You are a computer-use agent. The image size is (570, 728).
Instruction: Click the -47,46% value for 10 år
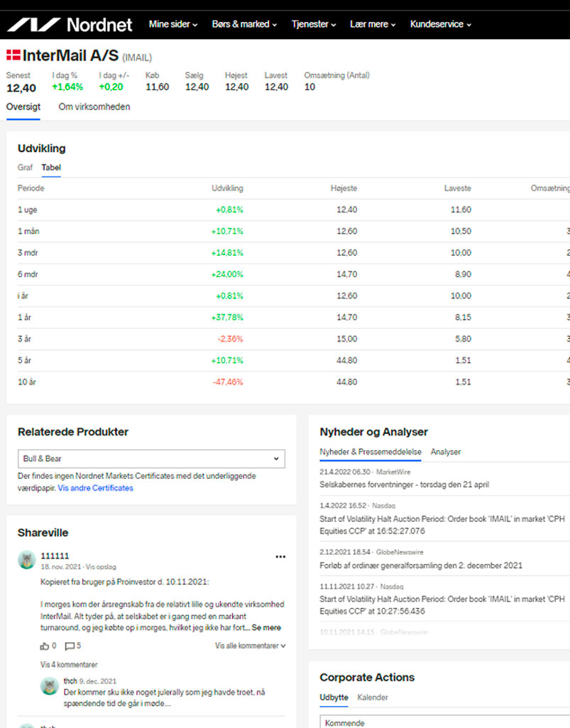tap(228, 382)
